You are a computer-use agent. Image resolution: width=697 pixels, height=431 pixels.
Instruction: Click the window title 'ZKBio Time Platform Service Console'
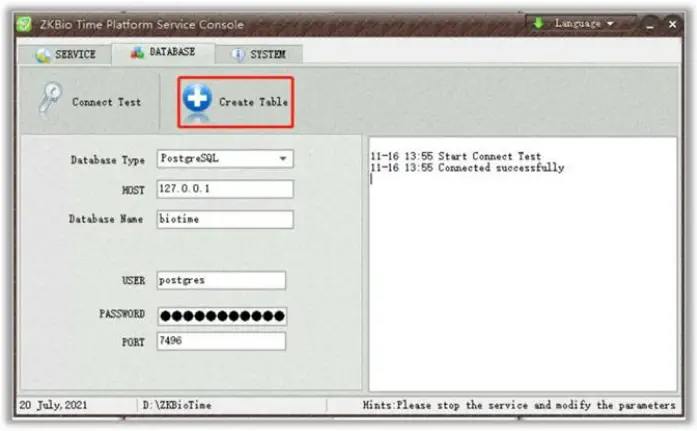pyautogui.click(x=142, y=24)
